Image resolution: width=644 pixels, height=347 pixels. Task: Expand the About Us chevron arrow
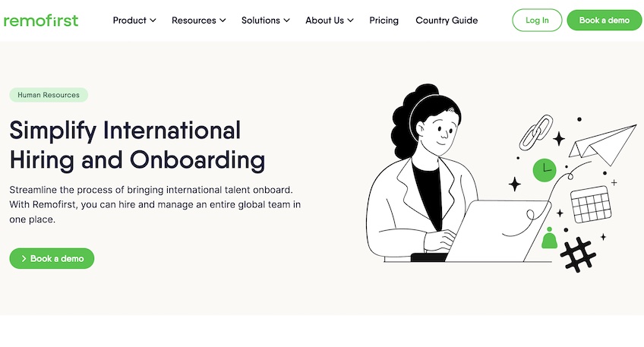(x=350, y=21)
